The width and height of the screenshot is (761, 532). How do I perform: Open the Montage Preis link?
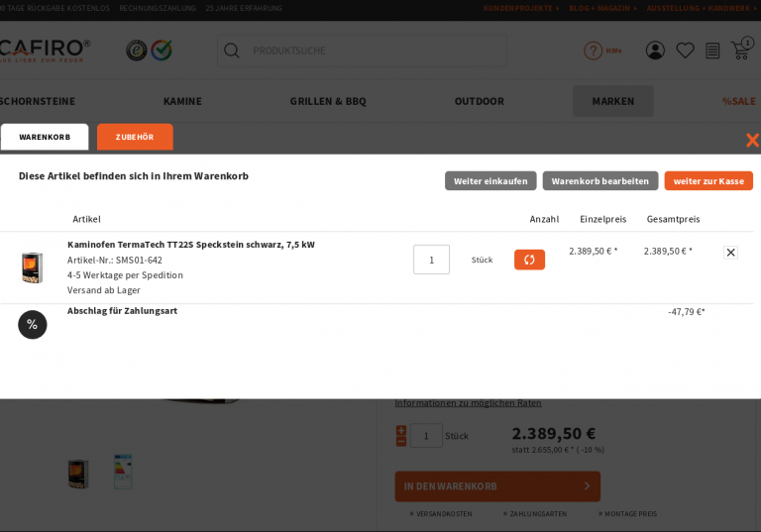tap(627, 513)
